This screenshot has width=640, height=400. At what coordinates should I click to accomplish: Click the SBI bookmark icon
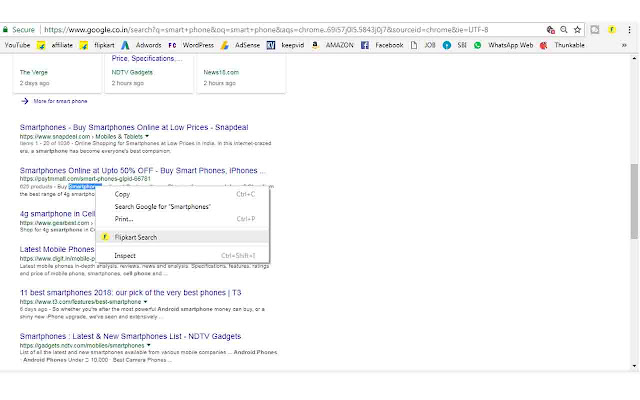pos(447,45)
